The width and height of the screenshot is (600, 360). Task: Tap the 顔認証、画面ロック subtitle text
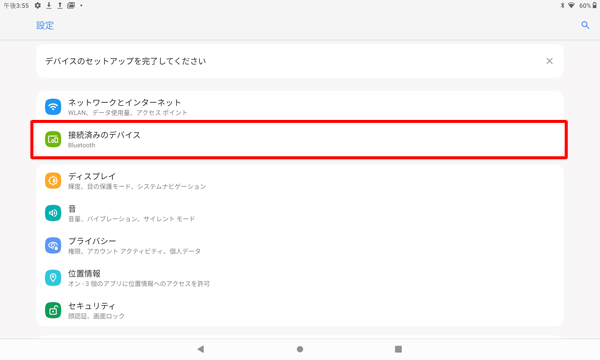click(96, 316)
